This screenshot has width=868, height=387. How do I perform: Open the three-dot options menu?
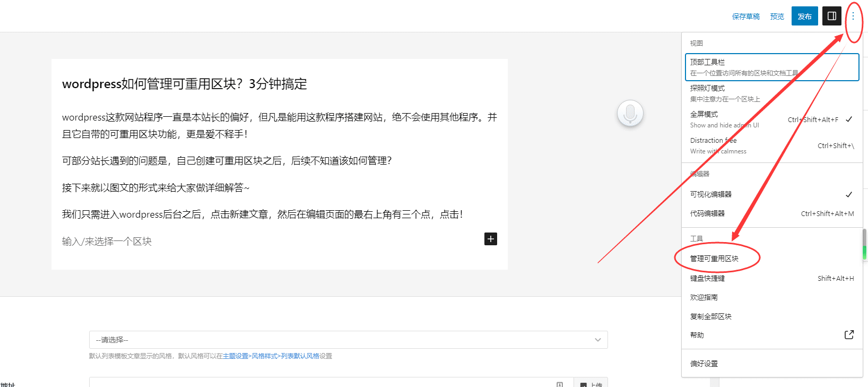point(853,16)
